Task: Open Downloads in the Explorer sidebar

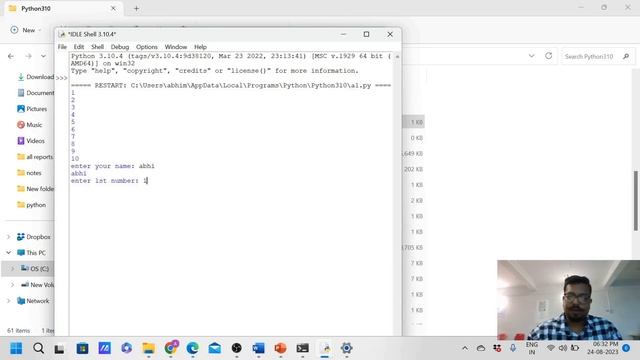Action: click(x=35, y=77)
